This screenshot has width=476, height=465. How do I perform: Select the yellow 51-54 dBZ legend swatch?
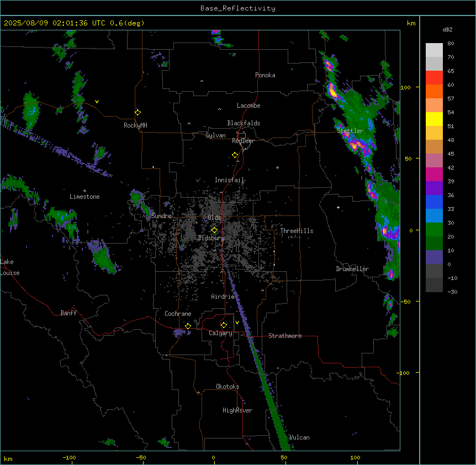click(434, 119)
